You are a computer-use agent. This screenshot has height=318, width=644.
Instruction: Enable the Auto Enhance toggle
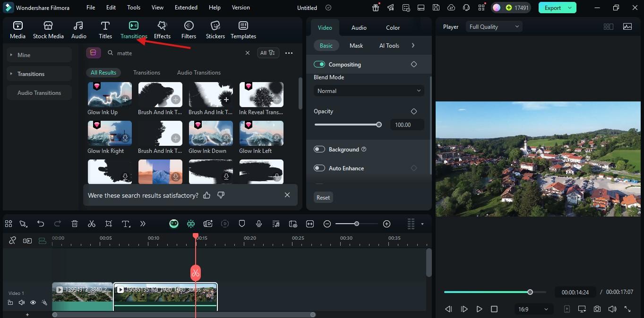(319, 168)
